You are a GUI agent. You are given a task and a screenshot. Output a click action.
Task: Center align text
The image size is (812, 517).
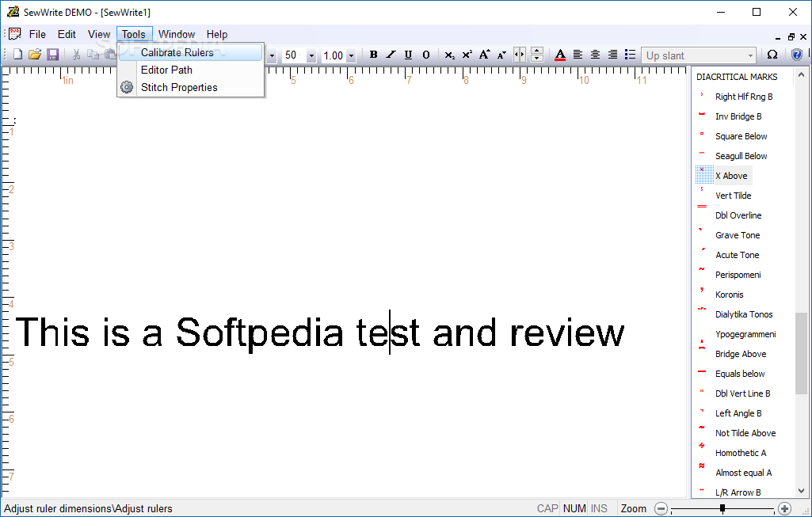click(595, 55)
